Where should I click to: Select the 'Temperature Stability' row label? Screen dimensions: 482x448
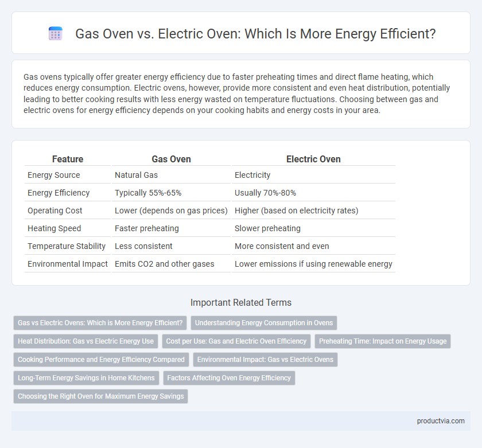67,246
